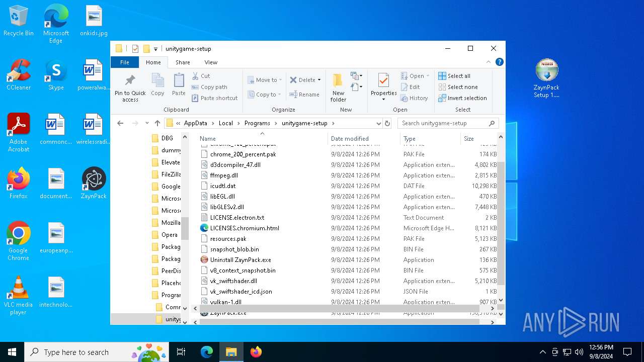Expand the Delete dropdown arrow
Image resolution: width=644 pixels, height=362 pixels.
point(319,80)
